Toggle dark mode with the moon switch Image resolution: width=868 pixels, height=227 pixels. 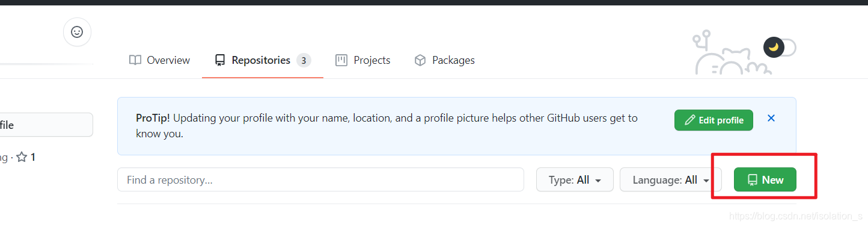click(x=779, y=47)
